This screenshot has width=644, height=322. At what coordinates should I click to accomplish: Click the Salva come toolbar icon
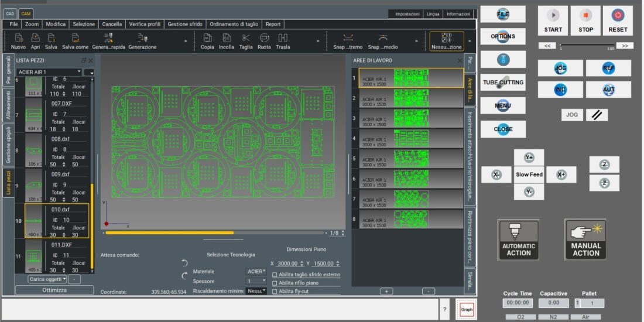[75, 38]
